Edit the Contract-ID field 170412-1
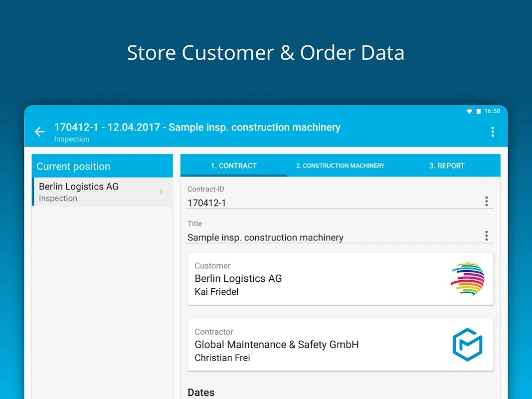The height and width of the screenshot is (399, 532). 329,202
